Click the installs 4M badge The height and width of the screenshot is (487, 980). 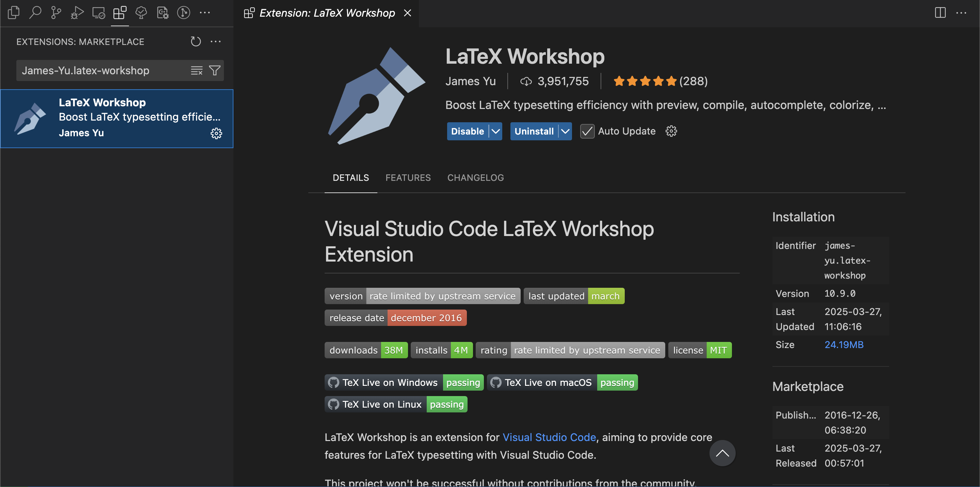(441, 350)
